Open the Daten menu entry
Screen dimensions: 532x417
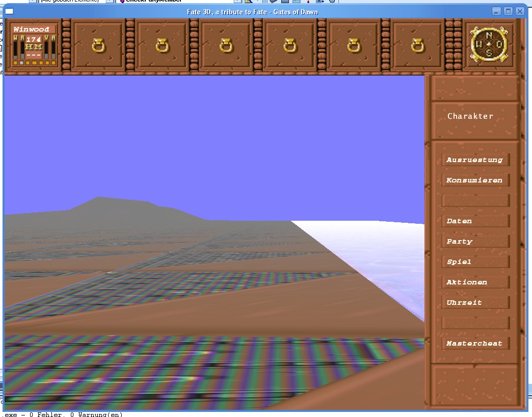pos(475,221)
